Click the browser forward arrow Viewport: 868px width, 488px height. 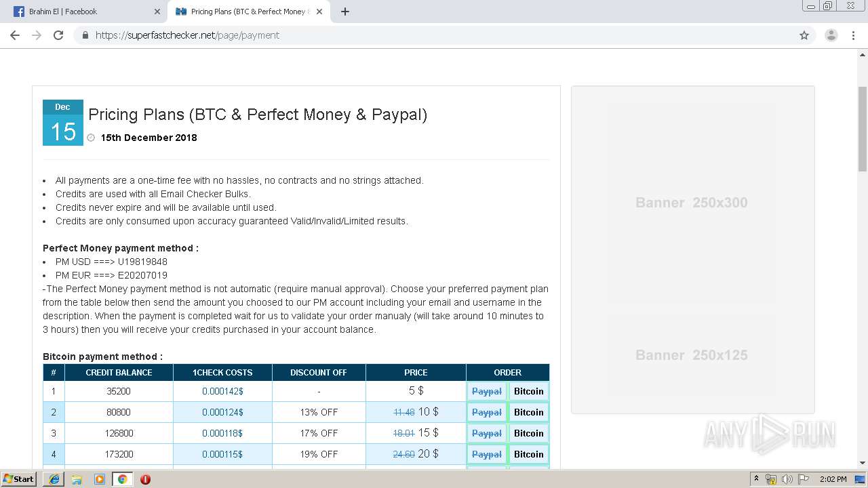pos(37,35)
